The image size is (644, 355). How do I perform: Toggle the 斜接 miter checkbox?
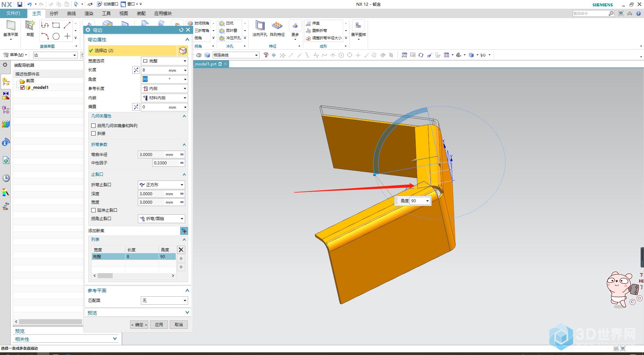94,134
